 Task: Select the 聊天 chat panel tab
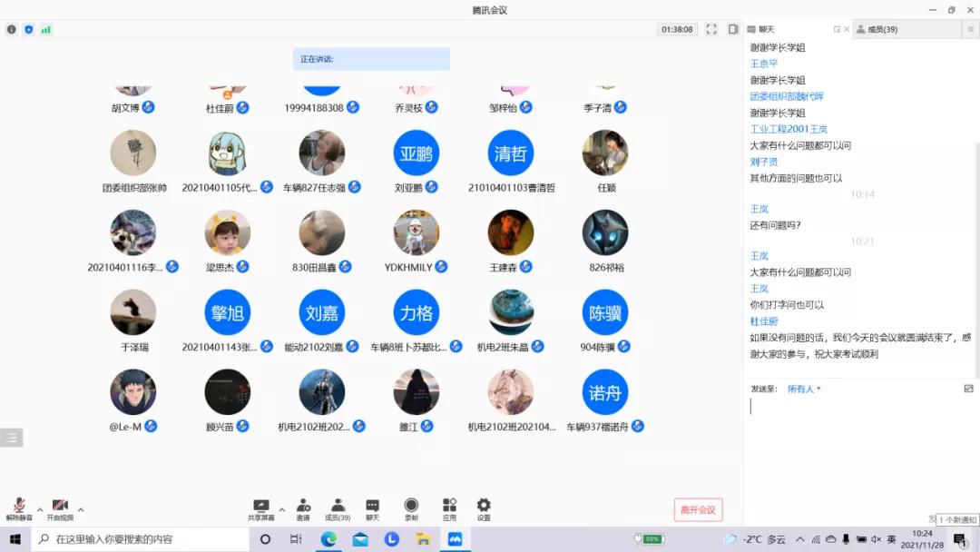[x=767, y=29]
